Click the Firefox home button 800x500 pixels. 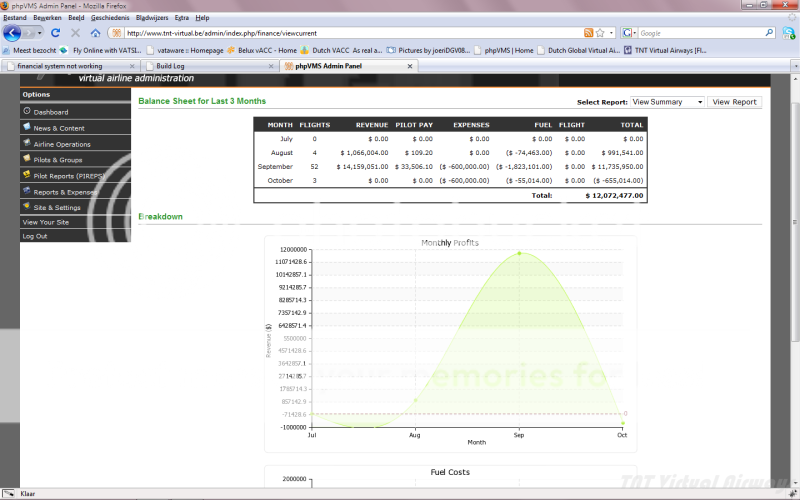click(94, 33)
